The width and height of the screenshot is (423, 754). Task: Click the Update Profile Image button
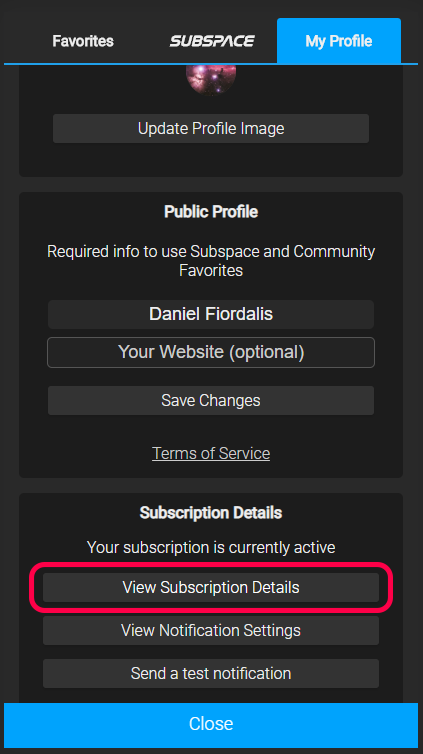pyautogui.click(x=211, y=128)
